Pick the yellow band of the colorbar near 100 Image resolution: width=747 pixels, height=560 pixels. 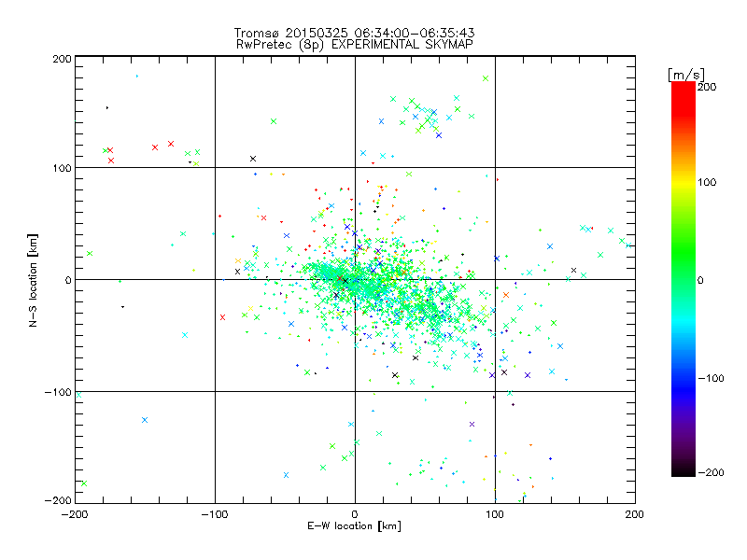684,182
